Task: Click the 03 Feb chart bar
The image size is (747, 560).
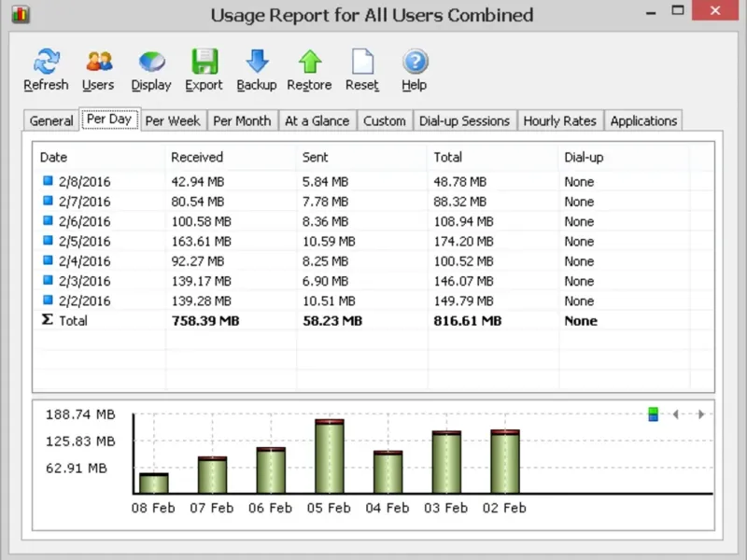Action: pyautogui.click(x=446, y=462)
